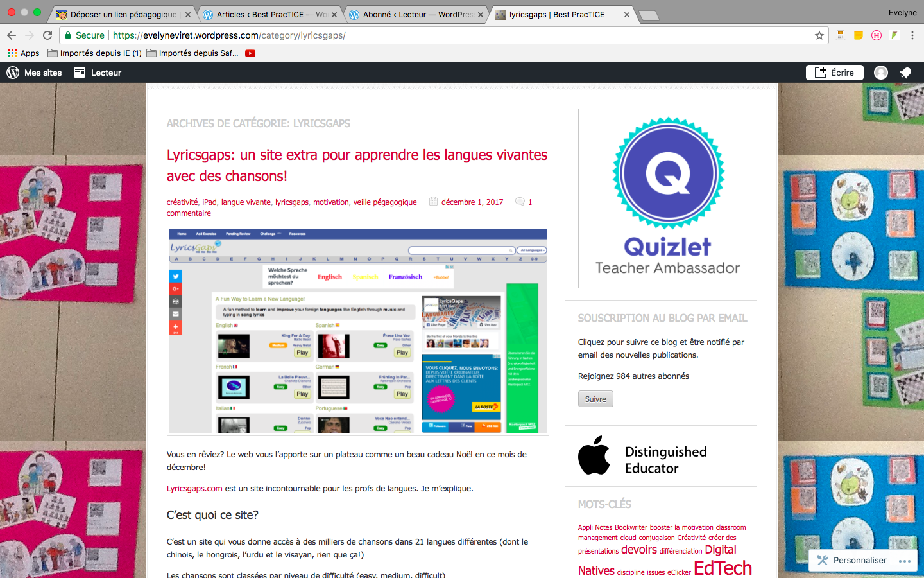
Task: Bookmark this page with the star icon
Action: [819, 35]
